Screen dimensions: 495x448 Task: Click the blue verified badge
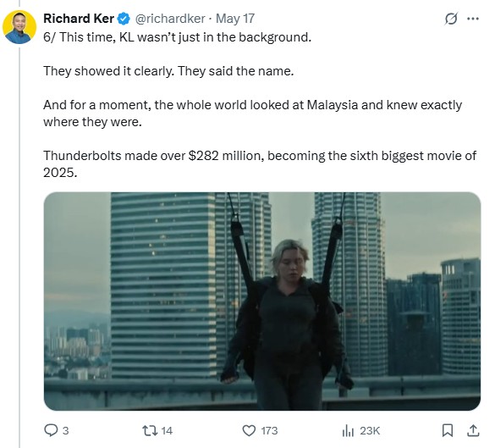click(x=124, y=19)
